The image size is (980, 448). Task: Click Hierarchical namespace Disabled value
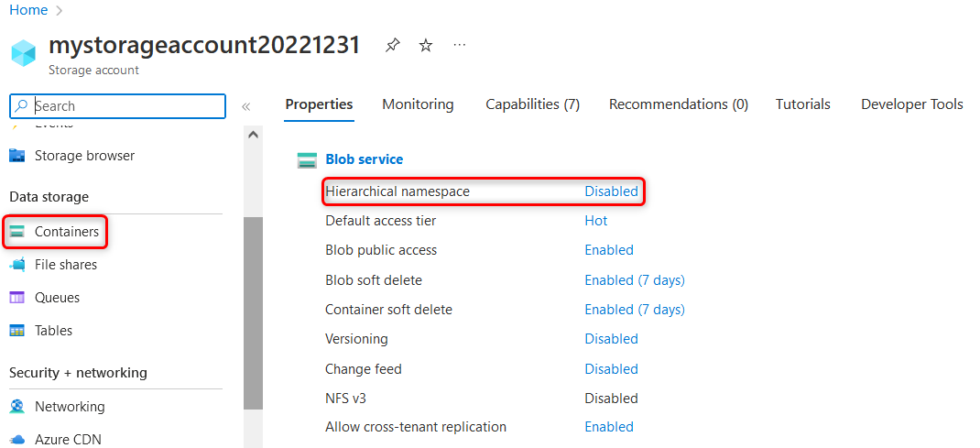point(611,191)
